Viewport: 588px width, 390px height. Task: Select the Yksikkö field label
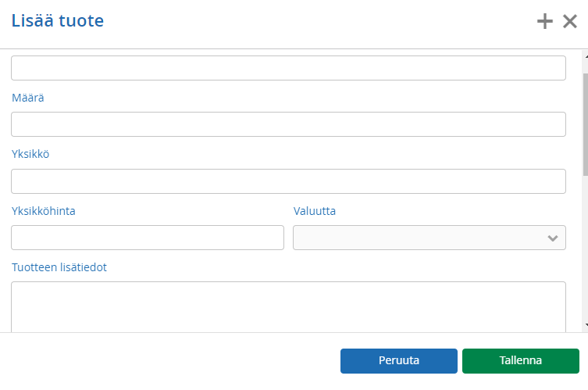(x=30, y=154)
